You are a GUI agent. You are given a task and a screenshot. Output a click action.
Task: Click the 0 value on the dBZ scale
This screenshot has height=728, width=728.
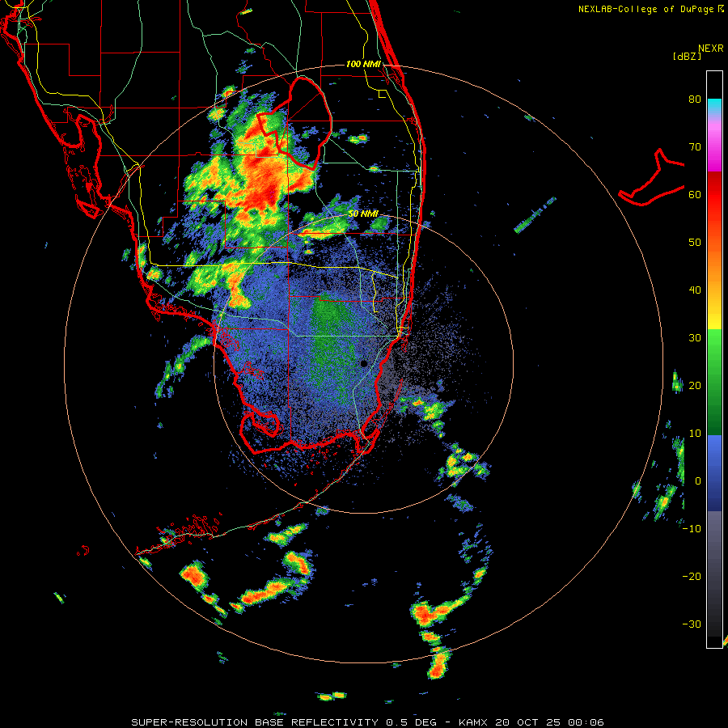tap(698, 481)
